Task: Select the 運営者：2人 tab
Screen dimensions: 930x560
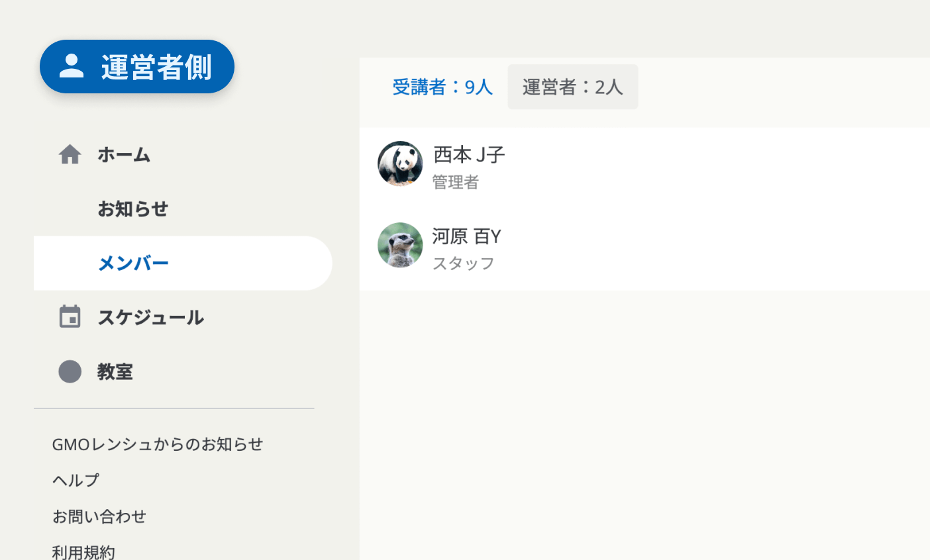Action: [572, 87]
